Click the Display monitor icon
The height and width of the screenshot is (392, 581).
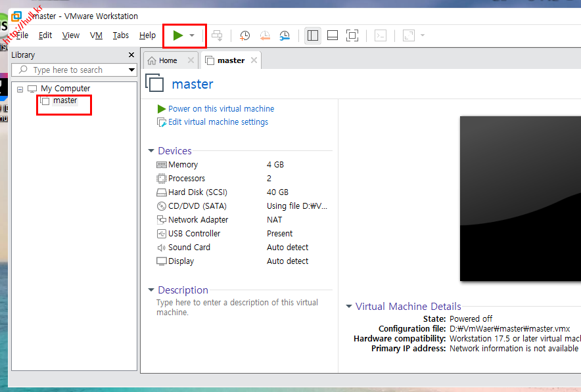[162, 261]
